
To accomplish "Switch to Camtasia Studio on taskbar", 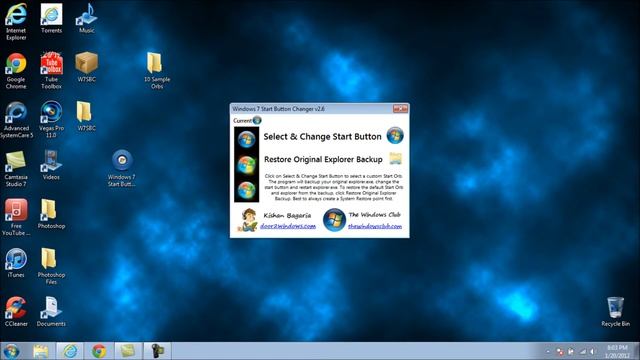I will point(128,351).
